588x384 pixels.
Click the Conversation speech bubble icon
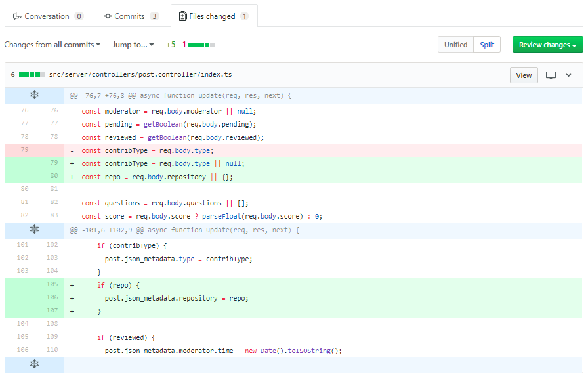click(x=17, y=16)
